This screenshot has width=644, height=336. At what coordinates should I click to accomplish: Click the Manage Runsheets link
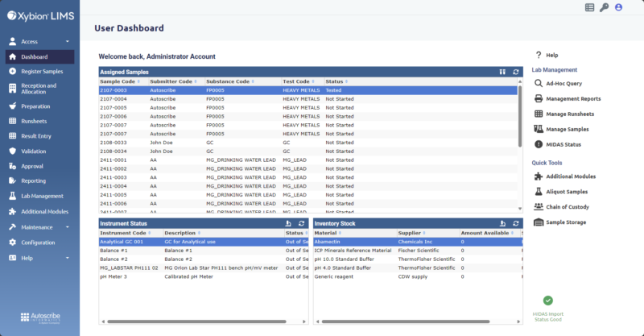pyautogui.click(x=568, y=114)
